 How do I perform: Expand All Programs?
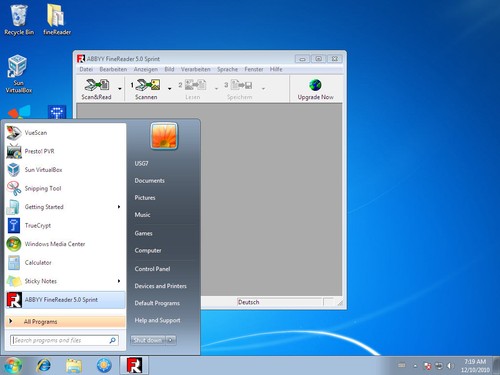65,322
